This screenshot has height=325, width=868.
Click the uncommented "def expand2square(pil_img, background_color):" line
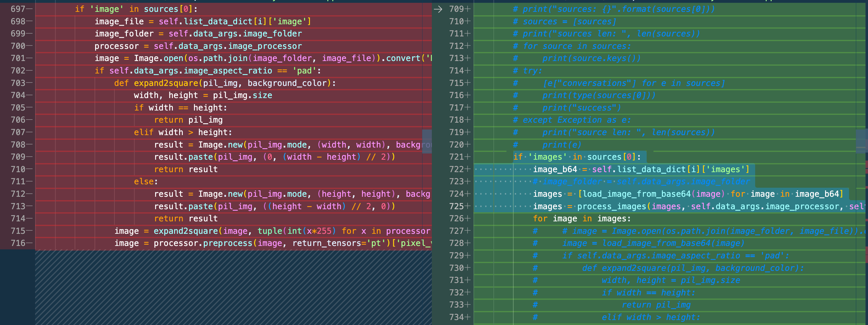[225, 83]
